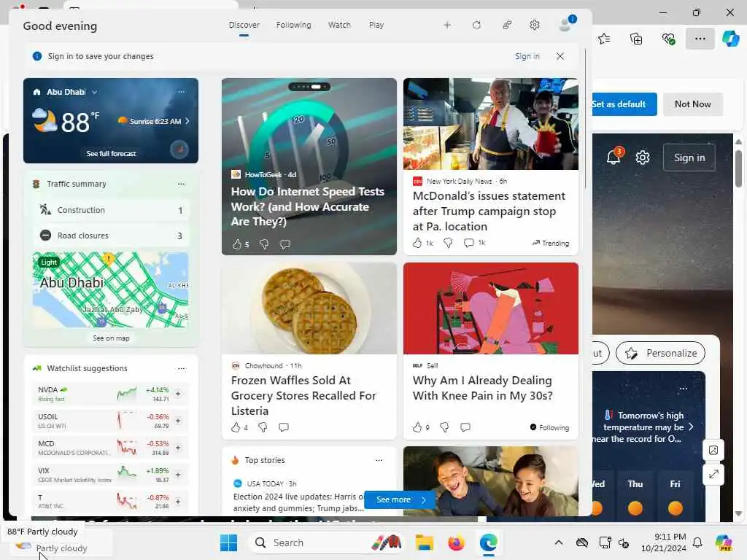This screenshot has height=560, width=747.
Task: Open Edge Collections icon
Action: [x=636, y=39]
